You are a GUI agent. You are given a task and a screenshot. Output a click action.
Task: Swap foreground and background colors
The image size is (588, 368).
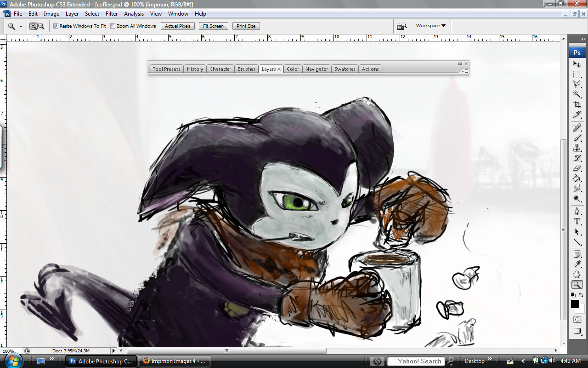[581, 294]
